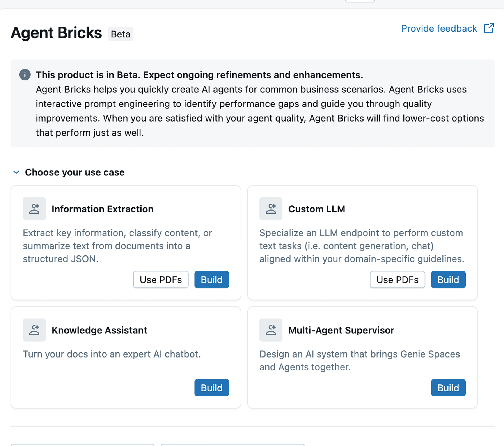This screenshot has height=446, width=504.
Task: Click the Choose your use case heading
Action: [75, 172]
